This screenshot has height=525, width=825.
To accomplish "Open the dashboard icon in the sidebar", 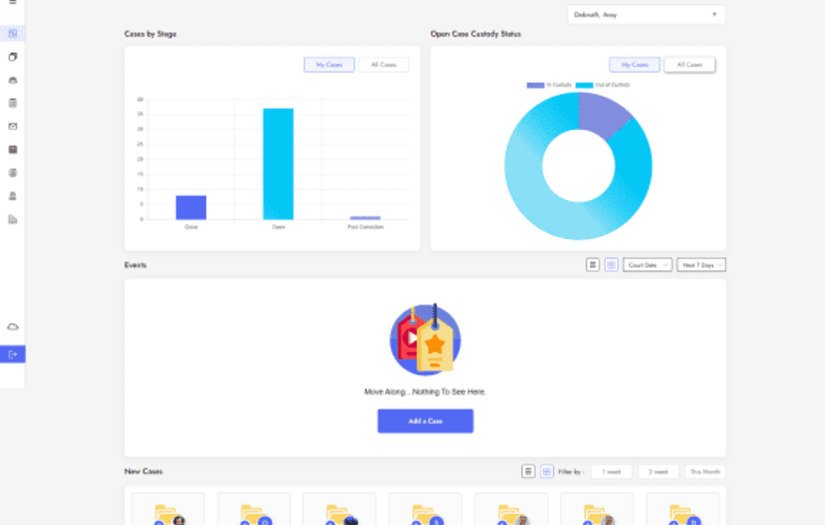I will tap(13, 34).
